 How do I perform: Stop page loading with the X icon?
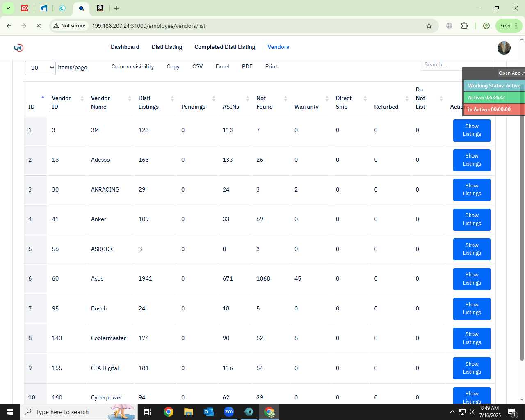(38, 26)
